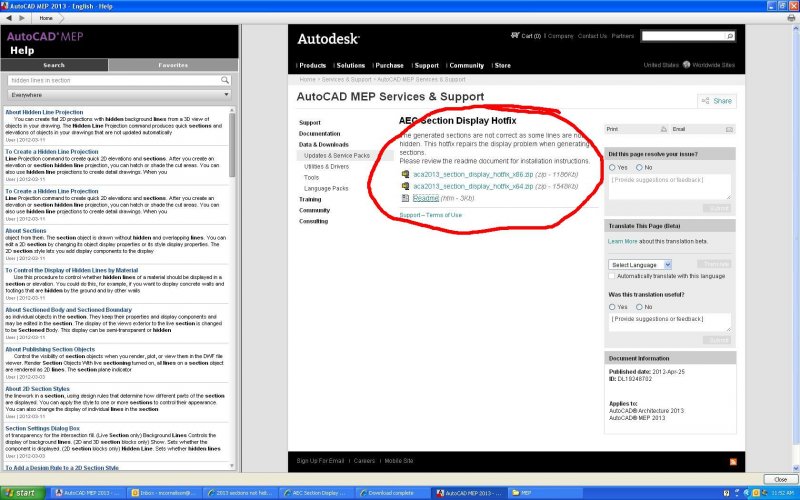The height and width of the screenshot is (500, 800).
Task: Open the shopping cart icon
Action: click(x=515, y=36)
